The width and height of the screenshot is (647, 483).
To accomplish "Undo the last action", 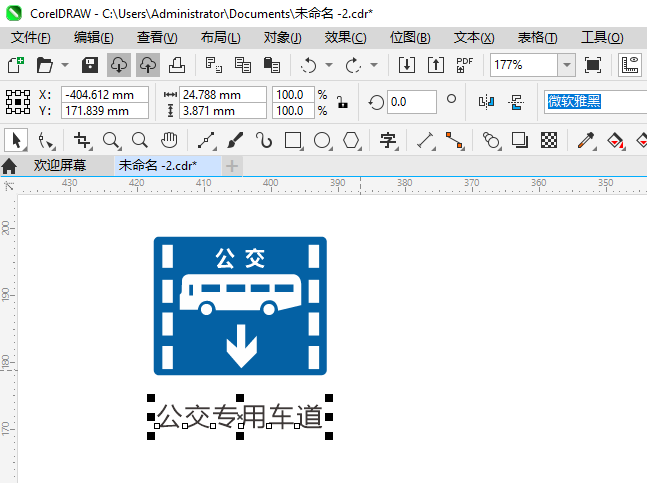I will click(308, 65).
